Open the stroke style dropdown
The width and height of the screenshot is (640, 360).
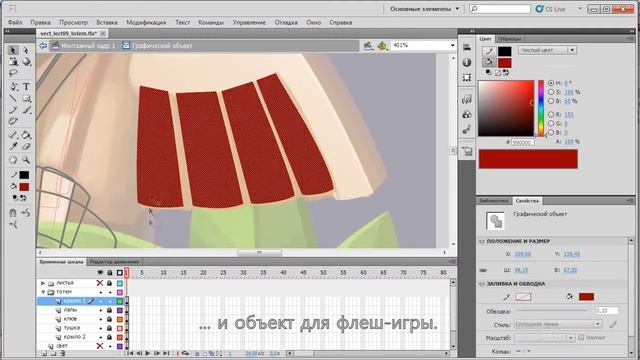coord(558,324)
